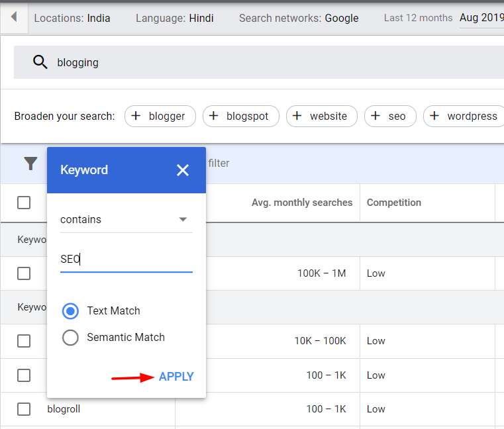Tick checkbox of the 100K – 1M row

coord(24,273)
